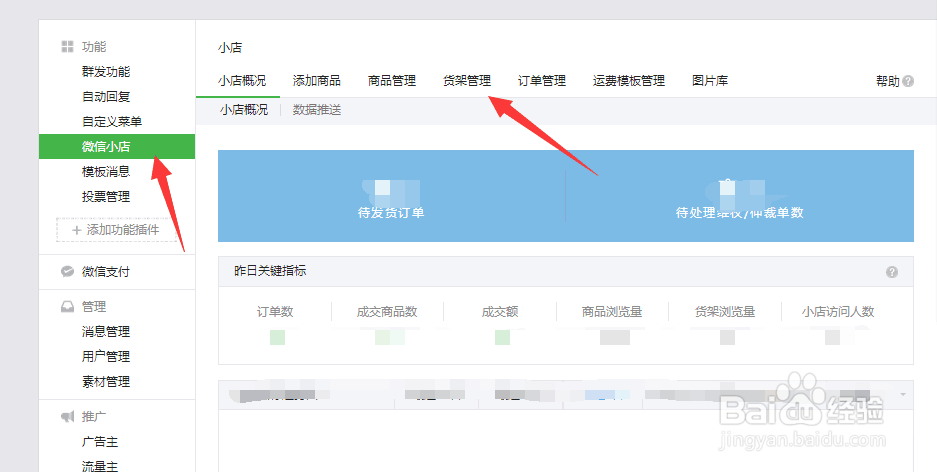Viewport: 937px width, 472px height.
Task: Switch to the 运费模板管理 tab
Action: (x=629, y=81)
